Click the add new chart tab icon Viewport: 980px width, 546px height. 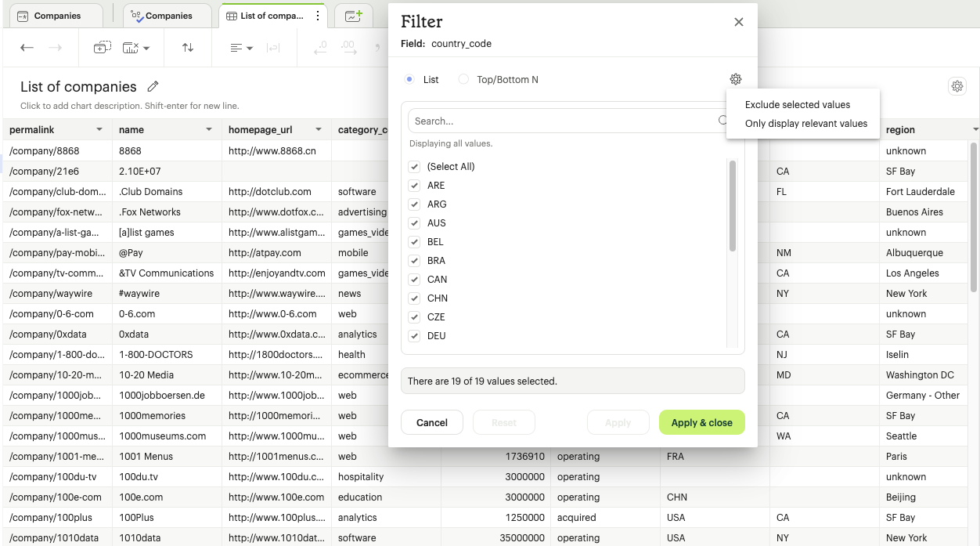point(354,16)
